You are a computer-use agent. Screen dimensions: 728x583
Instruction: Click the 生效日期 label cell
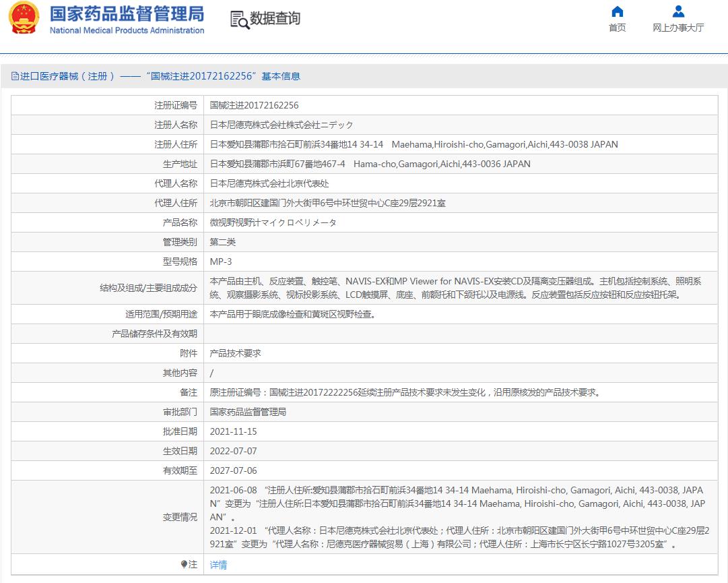pos(107,451)
